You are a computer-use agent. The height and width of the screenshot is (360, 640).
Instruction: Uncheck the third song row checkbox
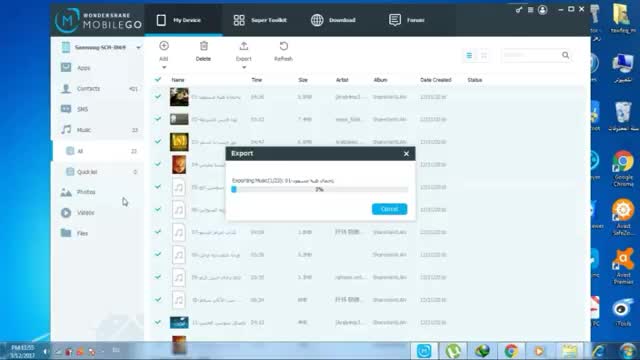(x=158, y=142)
